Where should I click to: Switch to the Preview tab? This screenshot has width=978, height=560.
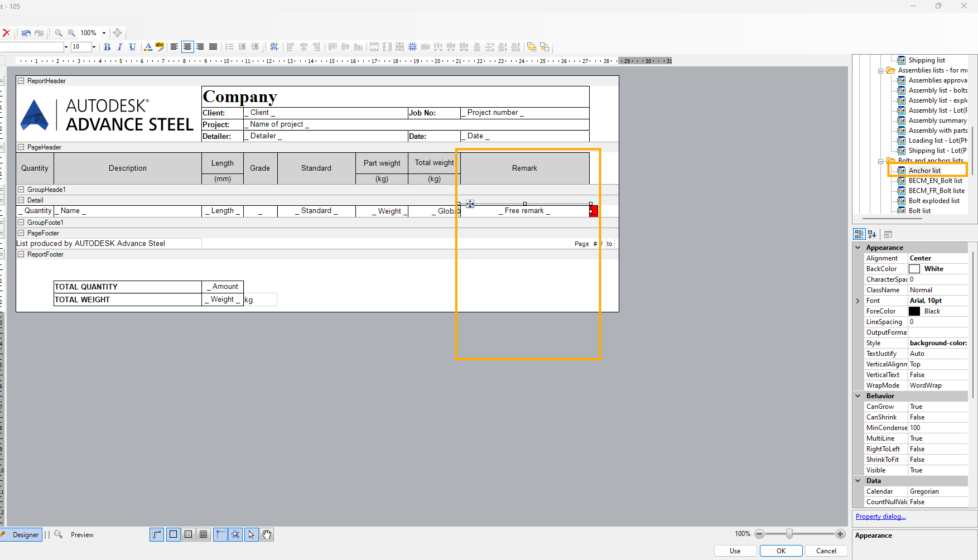pos(82,534)
